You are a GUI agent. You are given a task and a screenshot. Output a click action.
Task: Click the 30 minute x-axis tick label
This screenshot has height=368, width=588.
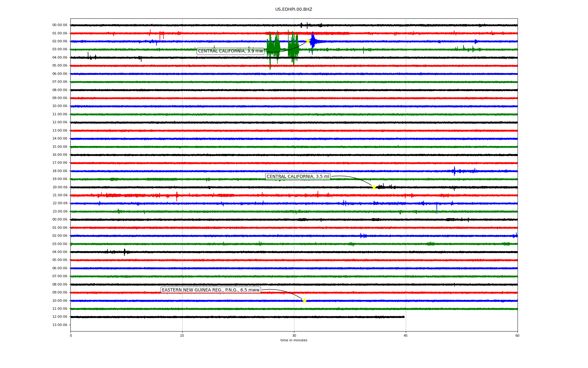(294, 335)
